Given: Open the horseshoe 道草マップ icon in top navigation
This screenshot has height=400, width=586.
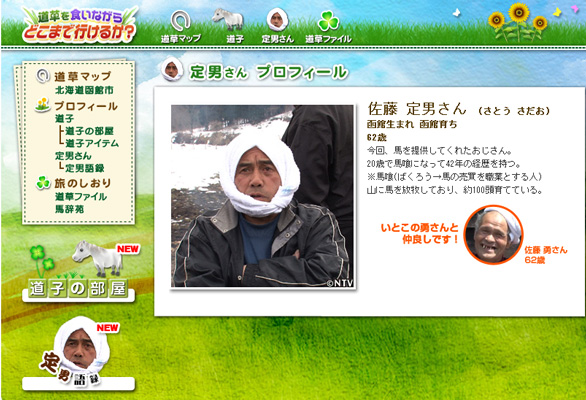Looking at the screenshot, I should point(181,20).
